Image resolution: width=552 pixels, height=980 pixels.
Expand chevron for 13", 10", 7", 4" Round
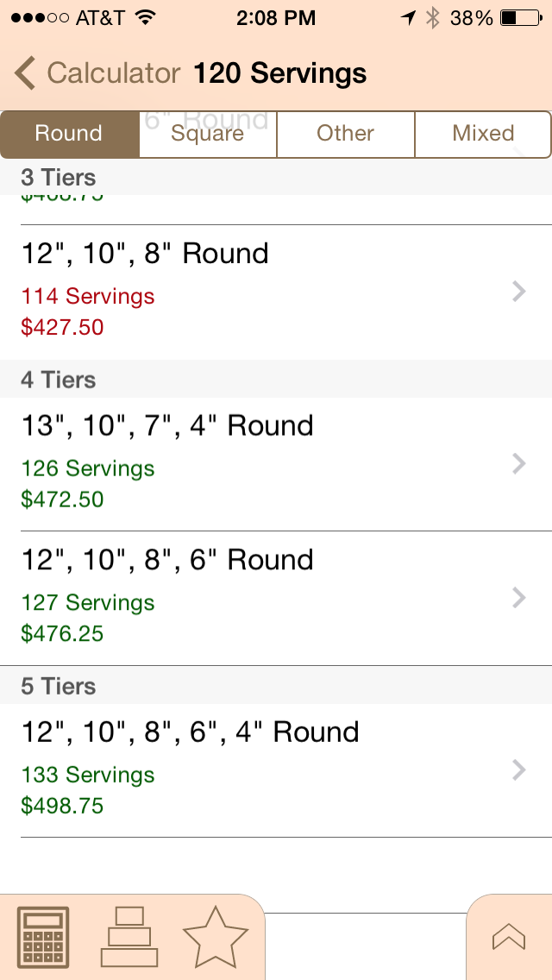coord(519,464)
